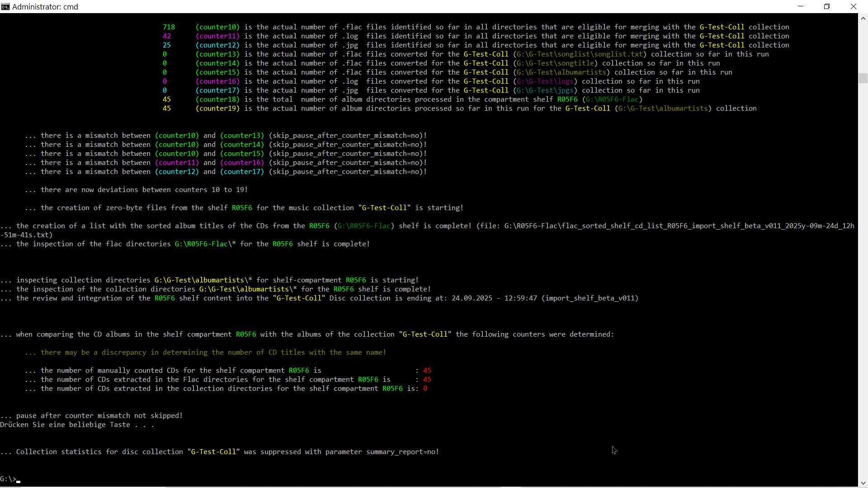Click the magenta 42 counter value
The image size is (868, 488).
pyautogui.click(x=167, y=36)
